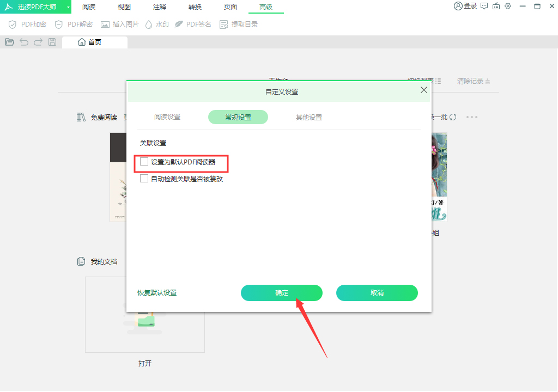Check 自动检测关联是否被篡改 option
The width and height of the screenshot is (558, 392).
144,178
